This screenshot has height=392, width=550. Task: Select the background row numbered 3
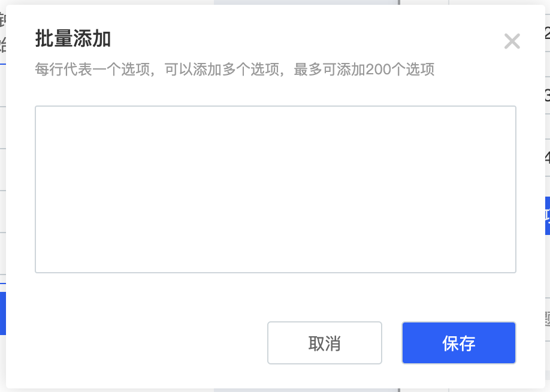coord(548,95)
